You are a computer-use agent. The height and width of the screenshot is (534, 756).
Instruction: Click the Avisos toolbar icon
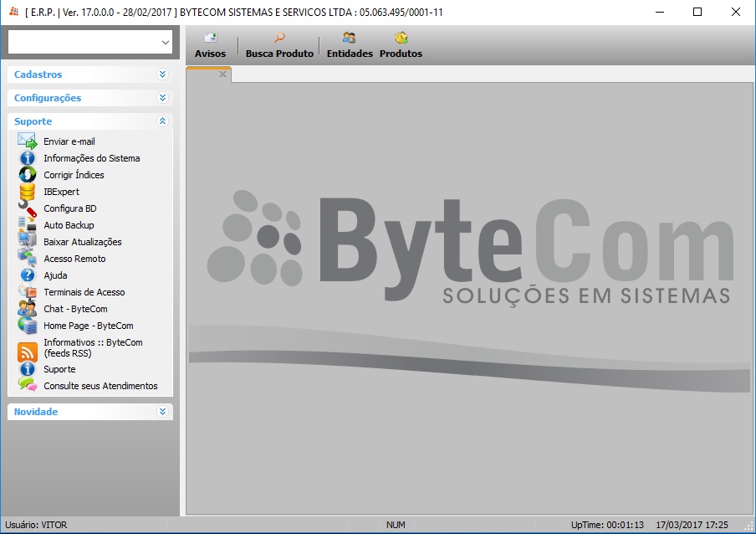(210, 39)
